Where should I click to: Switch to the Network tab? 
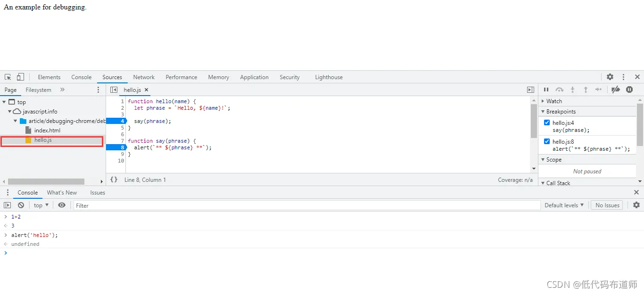point(144,77)
